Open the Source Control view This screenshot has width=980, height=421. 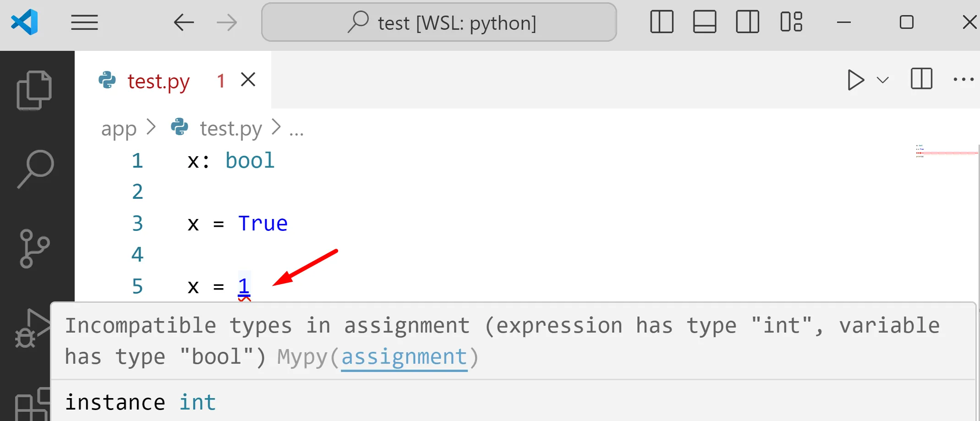pos(34,248)
